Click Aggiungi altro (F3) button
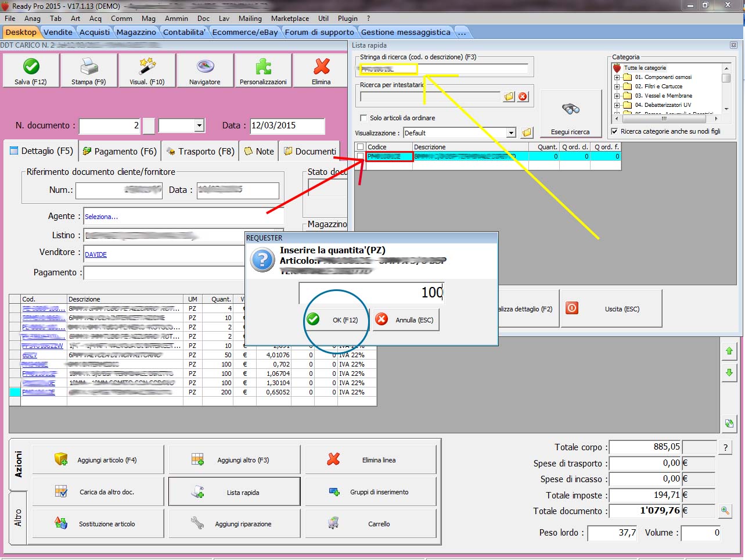This screenshot has width=745, height=560. click(235, 460)
